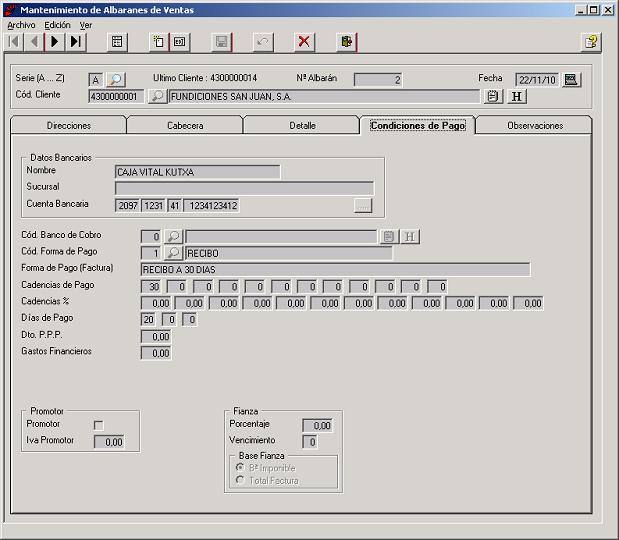Click the H icon beside Banco de Cobro
Viewport: 619px width, 540px height.
[x=410, y=236]
